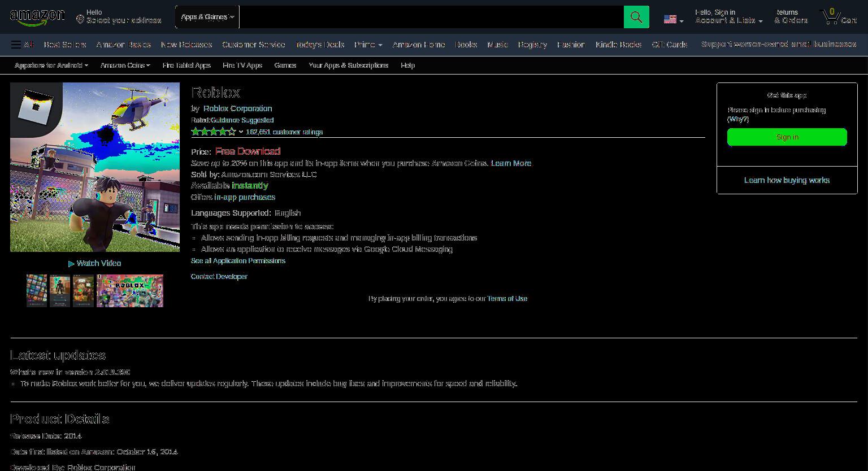This screenshot has height=471, width=868.
Task: Click the star rating icons
Action: click(214, 132)
